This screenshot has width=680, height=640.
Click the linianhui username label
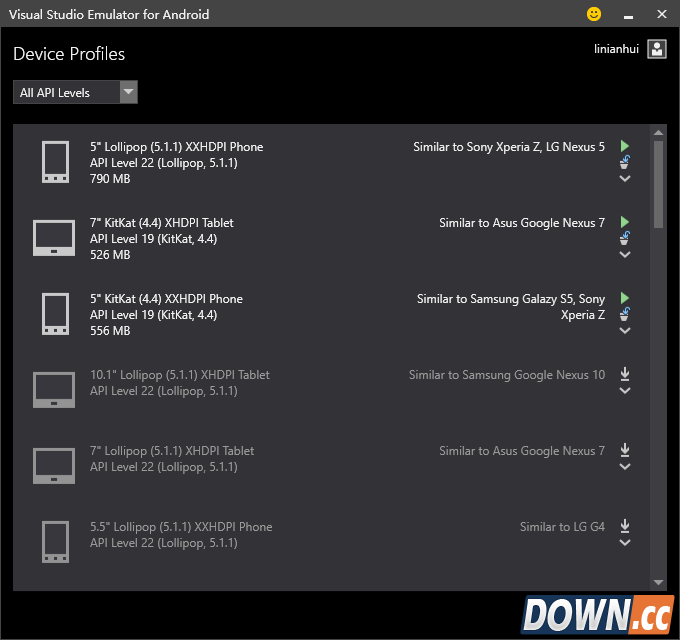tap(616, 49)
